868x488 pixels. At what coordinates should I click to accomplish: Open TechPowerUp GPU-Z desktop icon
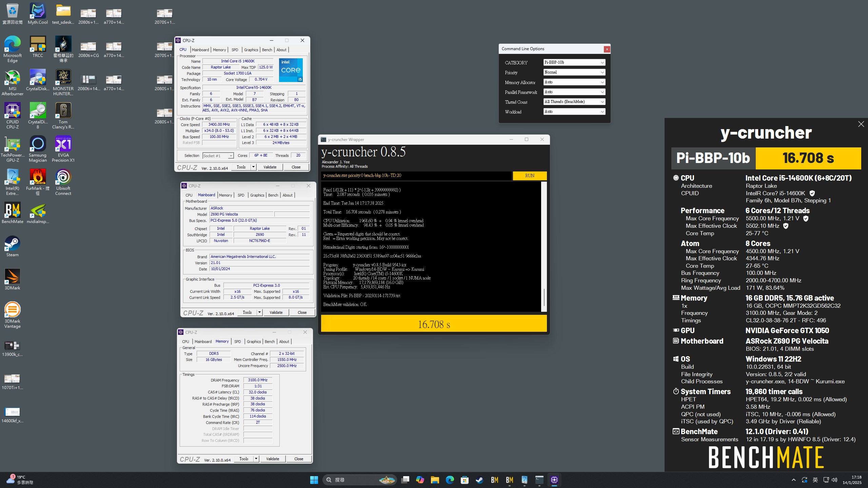pyautogui.click(x=13, y=149)
